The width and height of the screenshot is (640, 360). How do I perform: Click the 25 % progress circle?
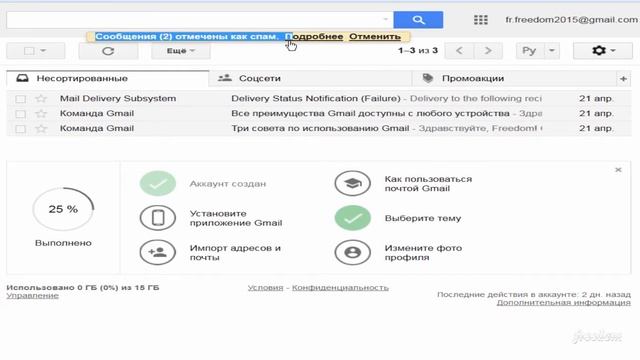63,209
